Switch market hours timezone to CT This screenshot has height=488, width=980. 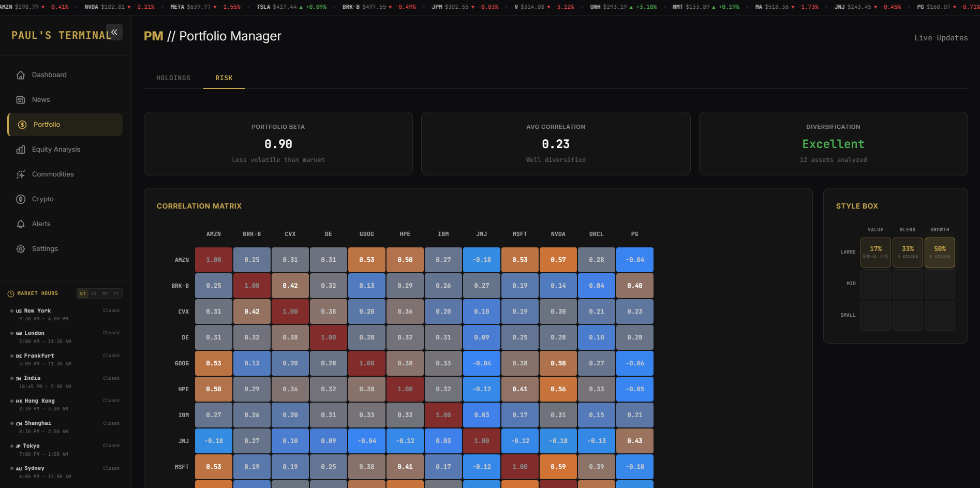coord(93,293)
